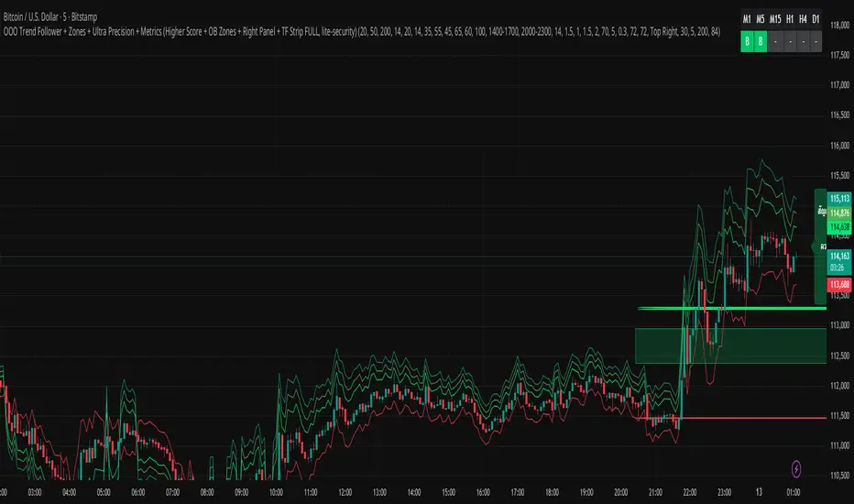Open the OOO Trend Follower indicator legend

coord(362,31)
